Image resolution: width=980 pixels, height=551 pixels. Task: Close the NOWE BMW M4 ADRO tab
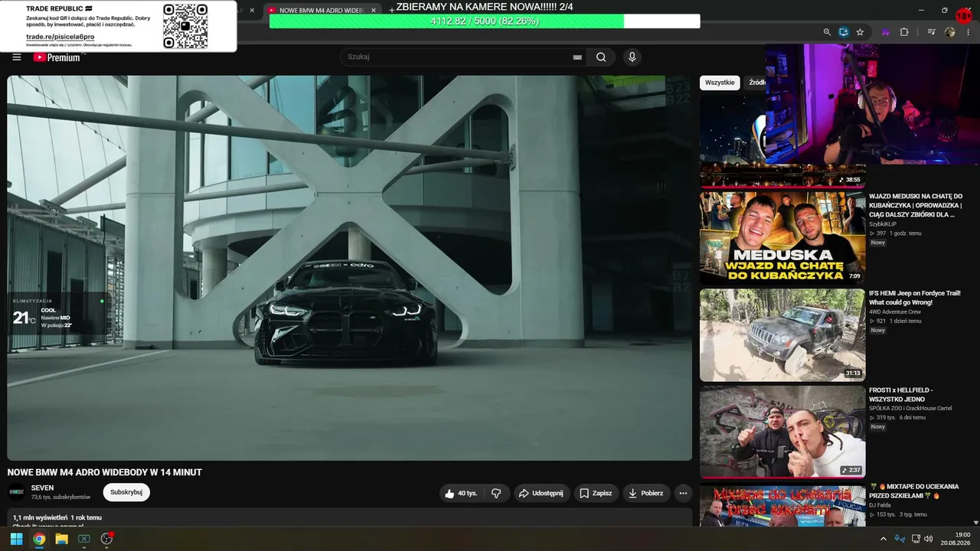pos(374,11)
